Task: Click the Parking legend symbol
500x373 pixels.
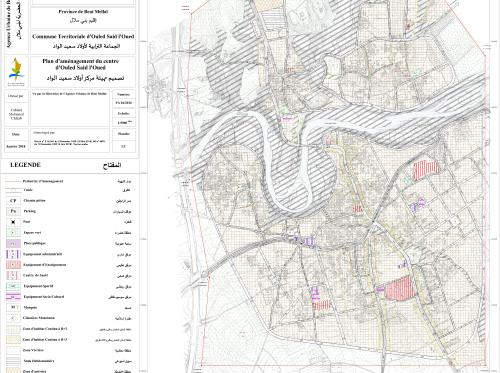Action: (13, 211)
